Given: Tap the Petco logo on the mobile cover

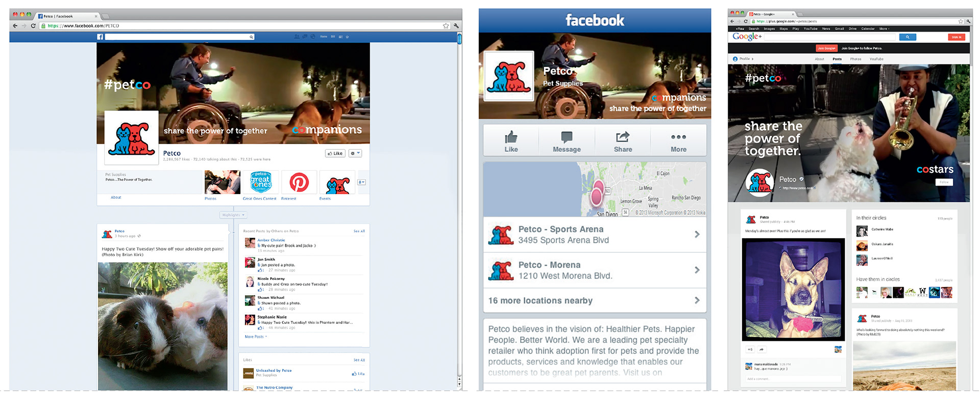Looking at the screenshot, I should point(508,76).
